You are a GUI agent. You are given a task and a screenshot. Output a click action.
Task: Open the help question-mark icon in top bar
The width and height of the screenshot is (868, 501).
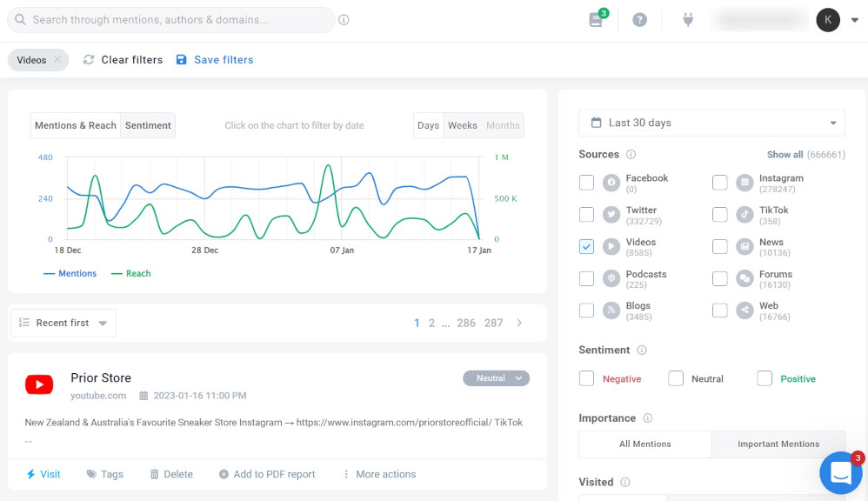[641, 19]
